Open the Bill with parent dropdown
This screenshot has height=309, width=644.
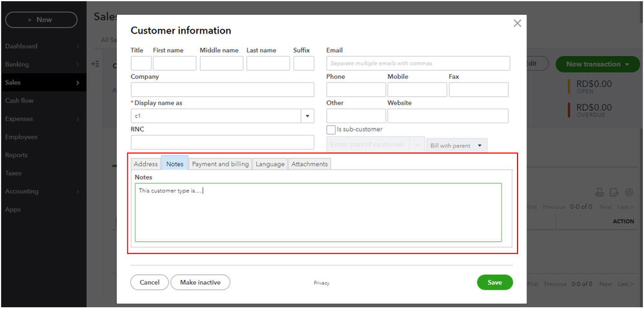pos(457,146)
